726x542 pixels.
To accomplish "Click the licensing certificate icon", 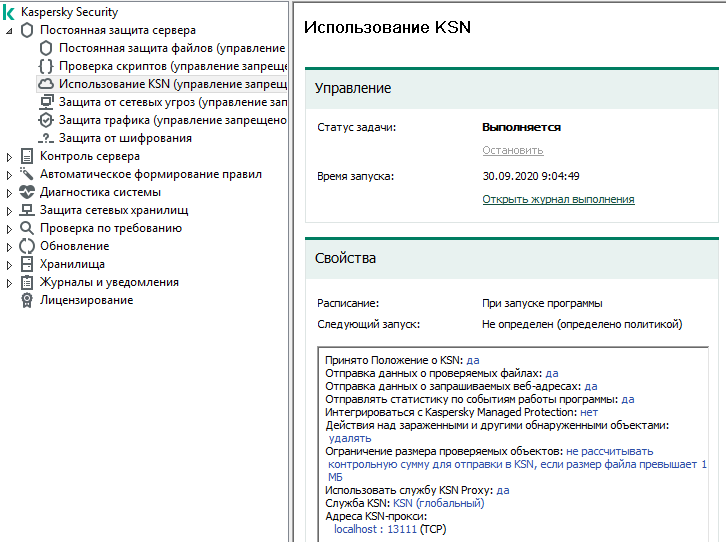I will tap(27, 300).
